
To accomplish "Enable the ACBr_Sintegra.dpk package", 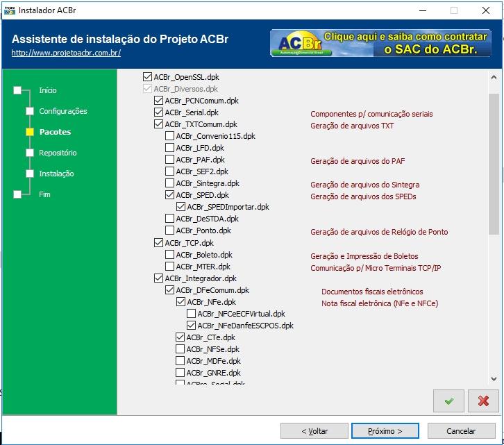I will click(169, 183).
